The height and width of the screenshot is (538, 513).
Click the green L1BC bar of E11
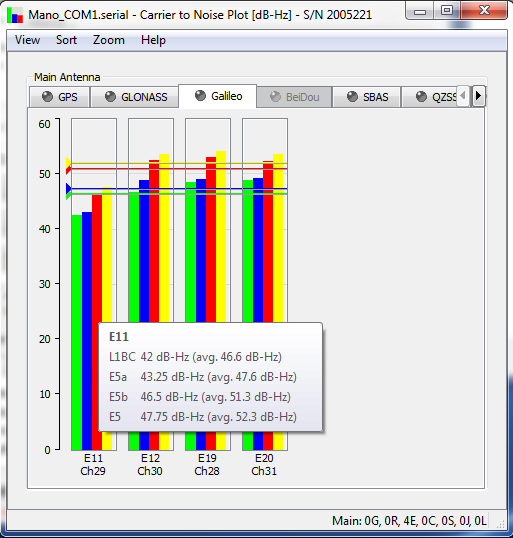[77, 332]
